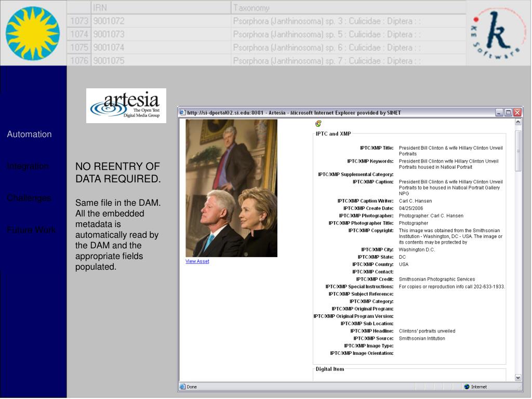Click the IPTC/XMP Sub Location label
Viewport: 532px width, 399px height.
[x=367, y=324]
